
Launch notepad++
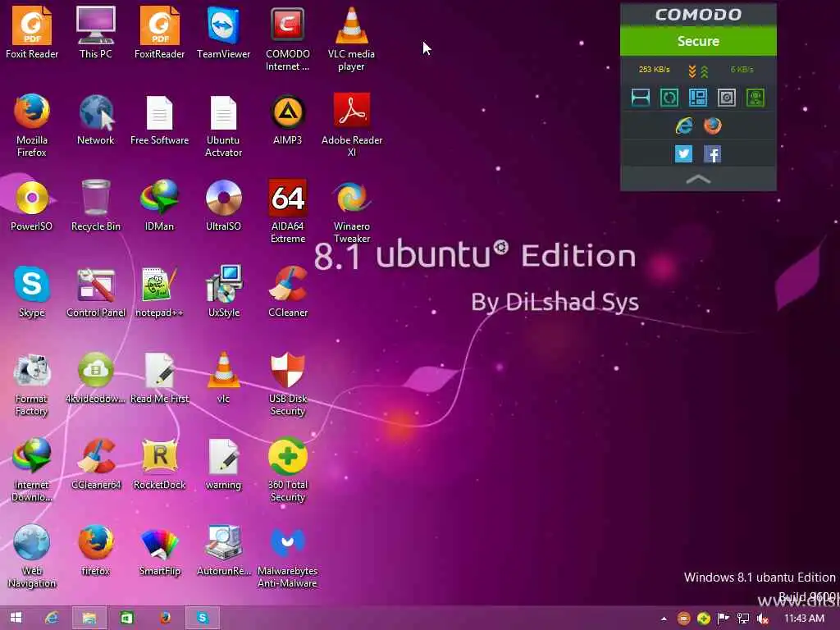(159, 291)
